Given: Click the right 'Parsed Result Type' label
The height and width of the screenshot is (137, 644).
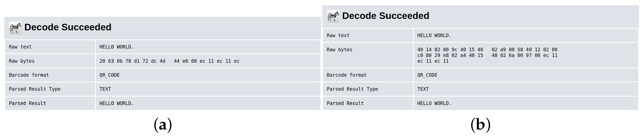Looking at the screenshot, I should click(352, 89).
